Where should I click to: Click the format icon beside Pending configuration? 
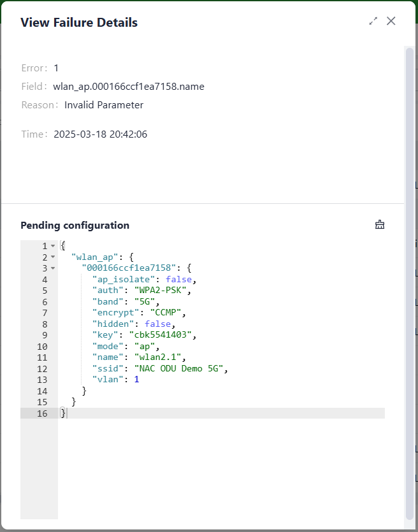point(380,224)
